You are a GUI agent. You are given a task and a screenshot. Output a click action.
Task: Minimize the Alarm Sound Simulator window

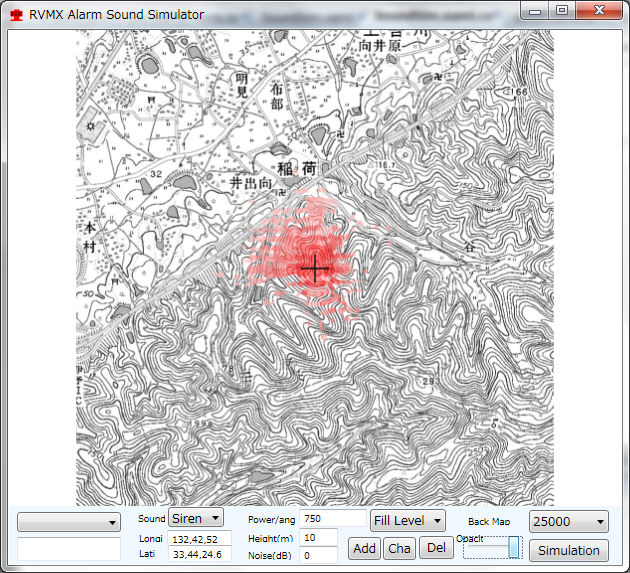pyautogui.click(x=537, y=11)
